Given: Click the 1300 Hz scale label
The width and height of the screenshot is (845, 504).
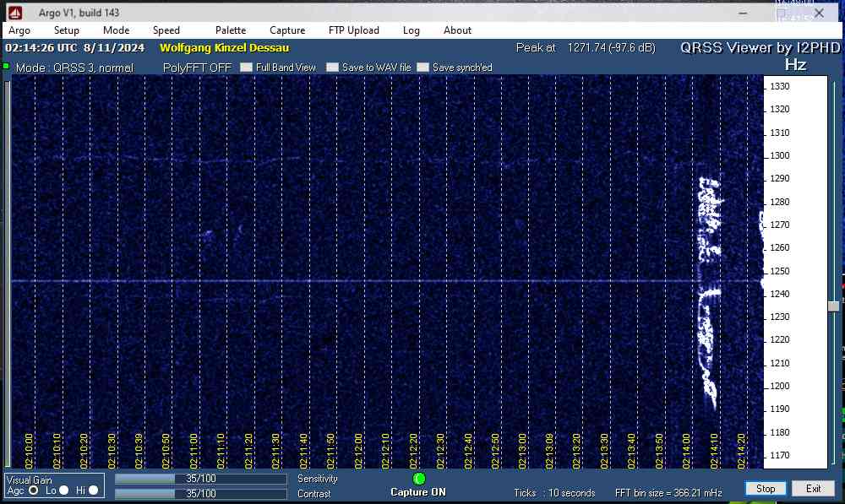Looking at the screenshot, I should tap(780, 155).
